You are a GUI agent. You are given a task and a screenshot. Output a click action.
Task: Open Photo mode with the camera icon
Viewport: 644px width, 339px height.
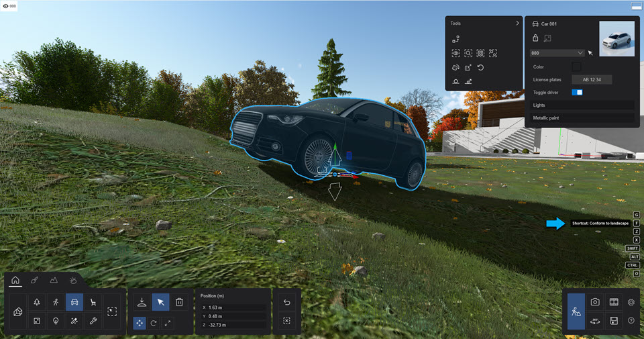[x=595, y=302]
